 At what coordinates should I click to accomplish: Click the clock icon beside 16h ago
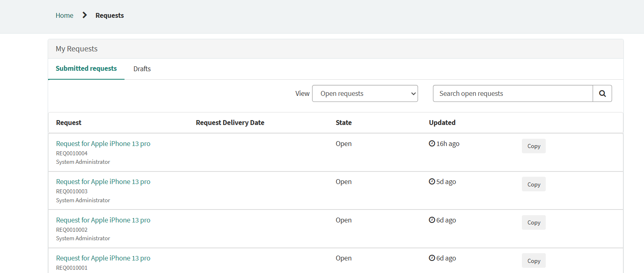[x=432, y=144]
